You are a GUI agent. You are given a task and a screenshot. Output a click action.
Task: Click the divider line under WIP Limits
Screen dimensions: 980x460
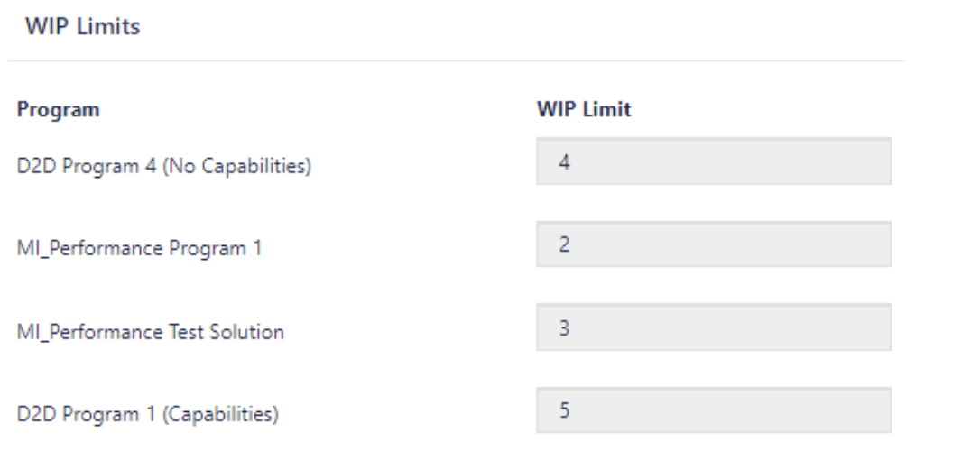click(x=457, y=60)
